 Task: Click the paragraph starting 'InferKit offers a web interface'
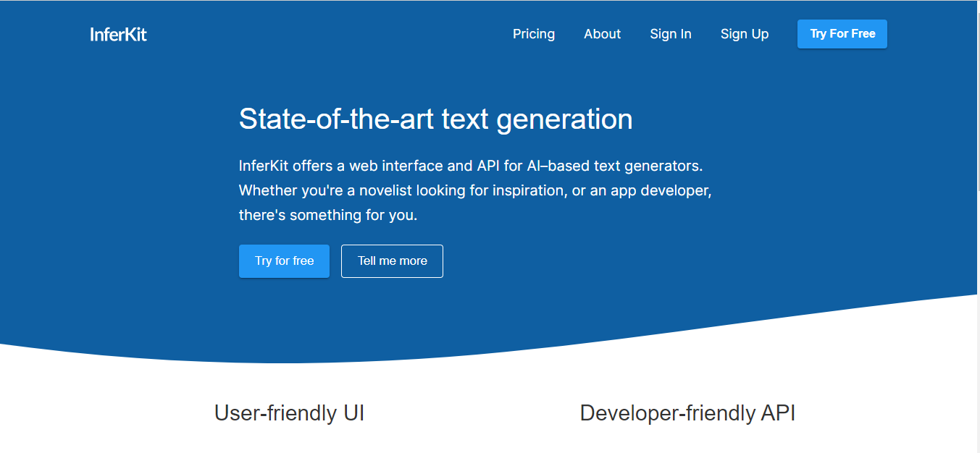(476, 190)
